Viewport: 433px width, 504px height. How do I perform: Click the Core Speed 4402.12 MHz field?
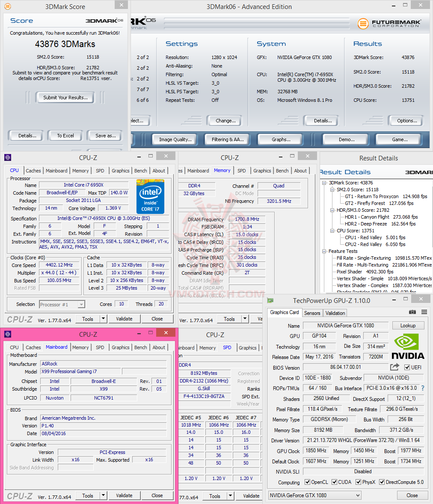point(59,265)
